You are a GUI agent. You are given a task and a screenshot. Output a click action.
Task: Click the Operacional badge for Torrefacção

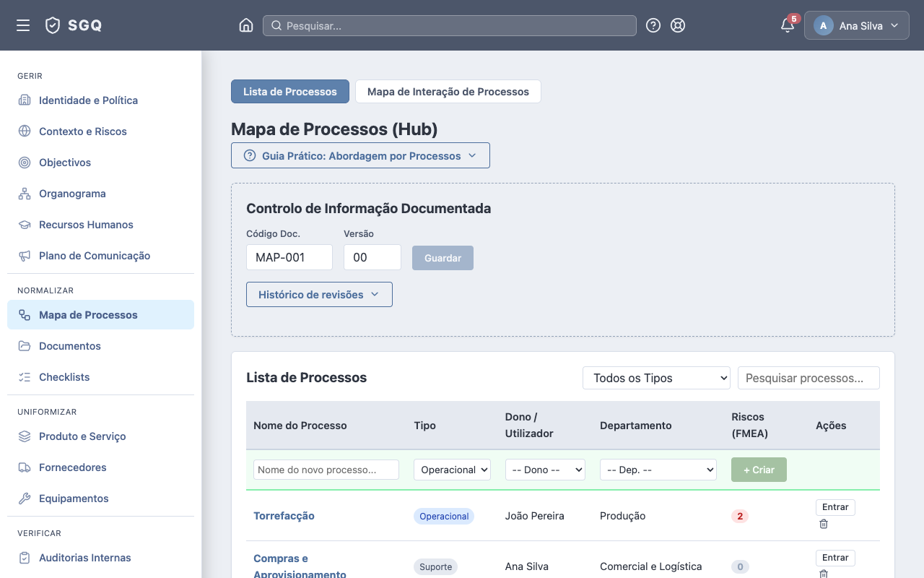[444, 516]
